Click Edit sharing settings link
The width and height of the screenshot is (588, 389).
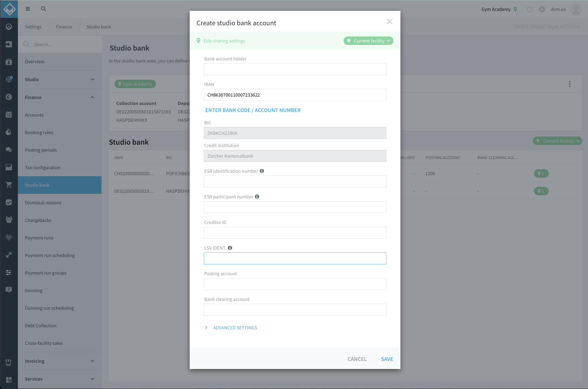click(x=224, y=41)
